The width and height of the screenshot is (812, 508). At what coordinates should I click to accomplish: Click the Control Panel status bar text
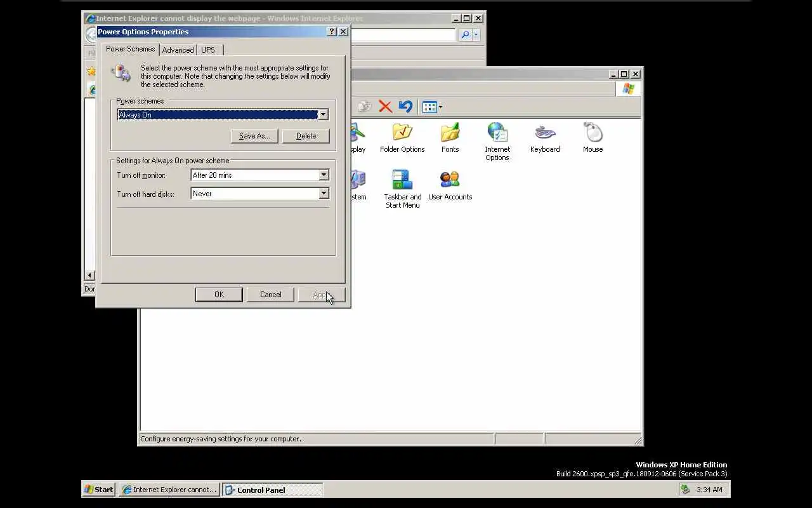tap(221, 439)
